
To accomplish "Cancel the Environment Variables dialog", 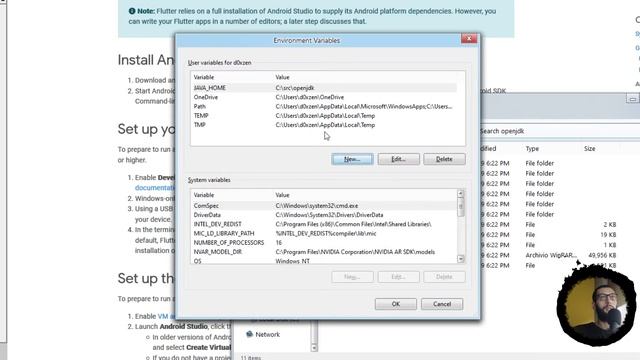I will [x=442, y=304].
